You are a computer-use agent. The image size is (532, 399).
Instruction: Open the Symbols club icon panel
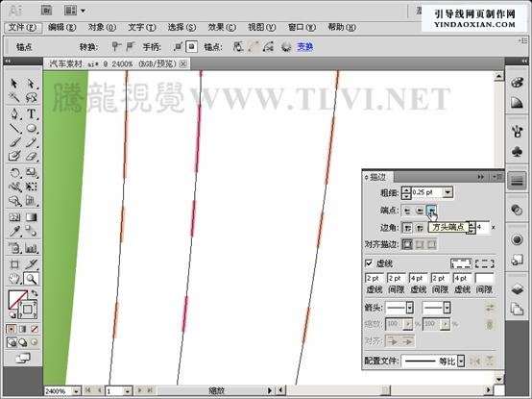tap(517, 152)
